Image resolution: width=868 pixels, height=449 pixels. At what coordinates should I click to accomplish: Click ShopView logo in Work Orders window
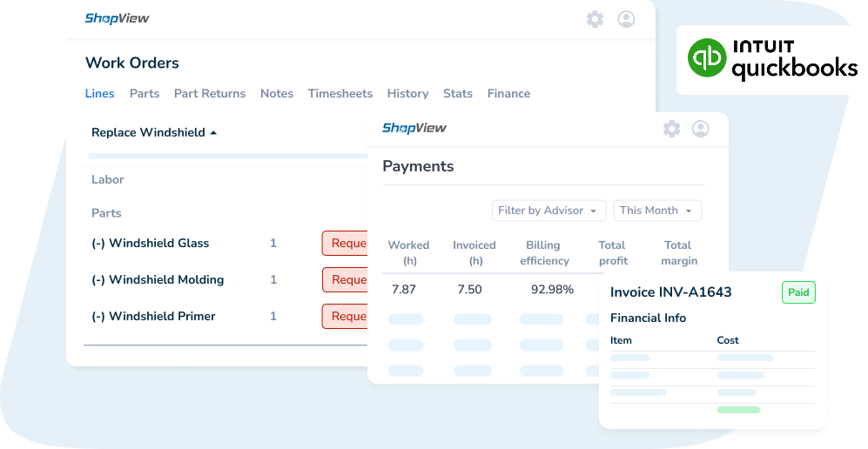click(x=117, y=18)
